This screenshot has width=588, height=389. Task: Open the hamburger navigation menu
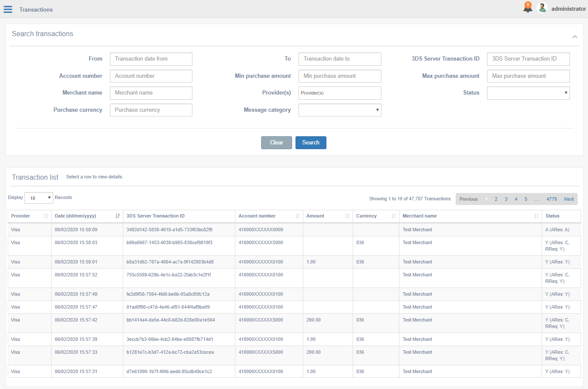(x=8, y=9)
